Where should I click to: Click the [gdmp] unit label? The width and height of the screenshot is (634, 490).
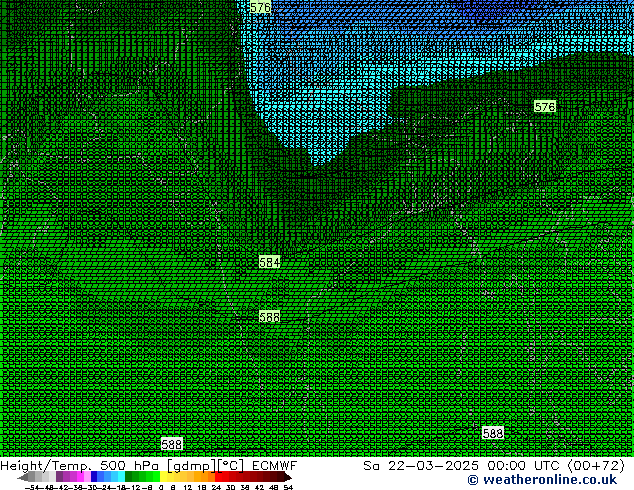pyautogui.click(x=191, y=466)
